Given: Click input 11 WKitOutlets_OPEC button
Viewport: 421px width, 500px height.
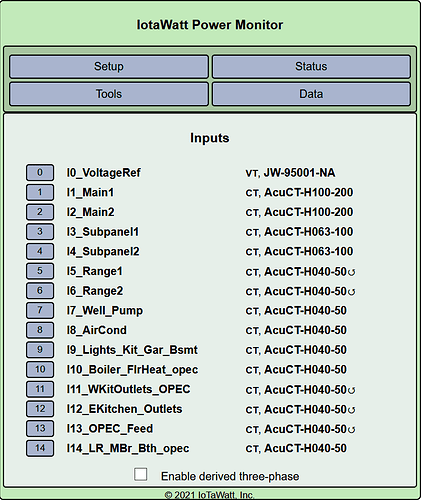Looking at the screenshot, I should pos(40,389).
